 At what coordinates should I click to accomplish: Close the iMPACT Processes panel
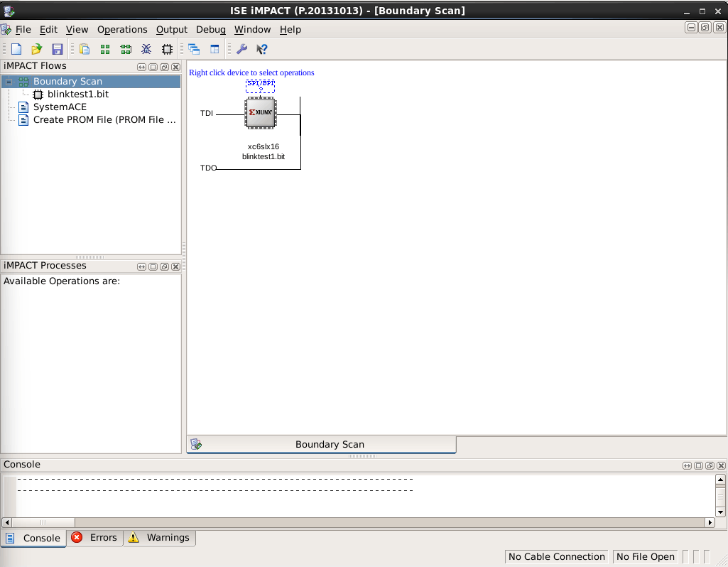175,266
